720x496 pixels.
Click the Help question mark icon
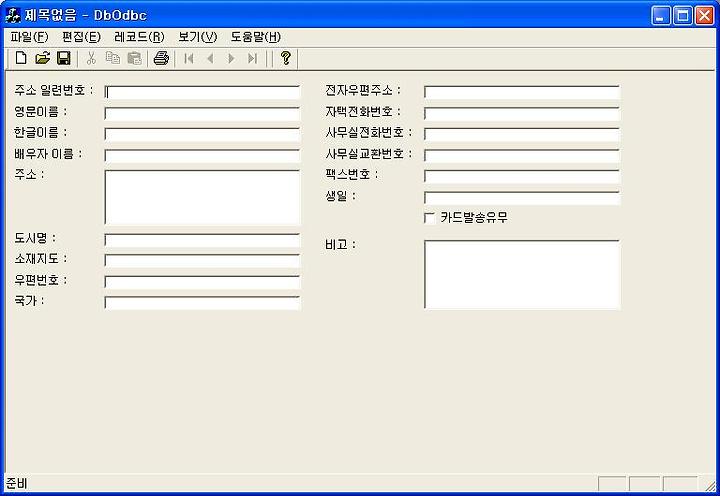pyautogui.click(x=285, y=58)
